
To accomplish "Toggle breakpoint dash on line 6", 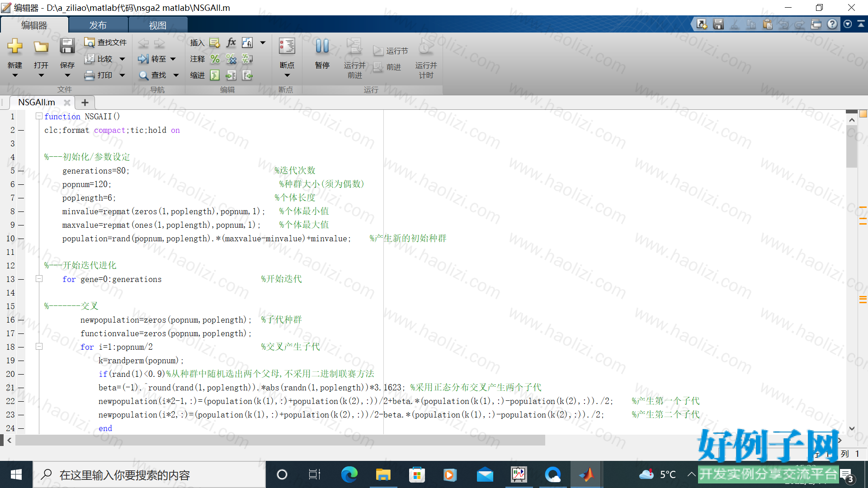I will tap(21, 184).
